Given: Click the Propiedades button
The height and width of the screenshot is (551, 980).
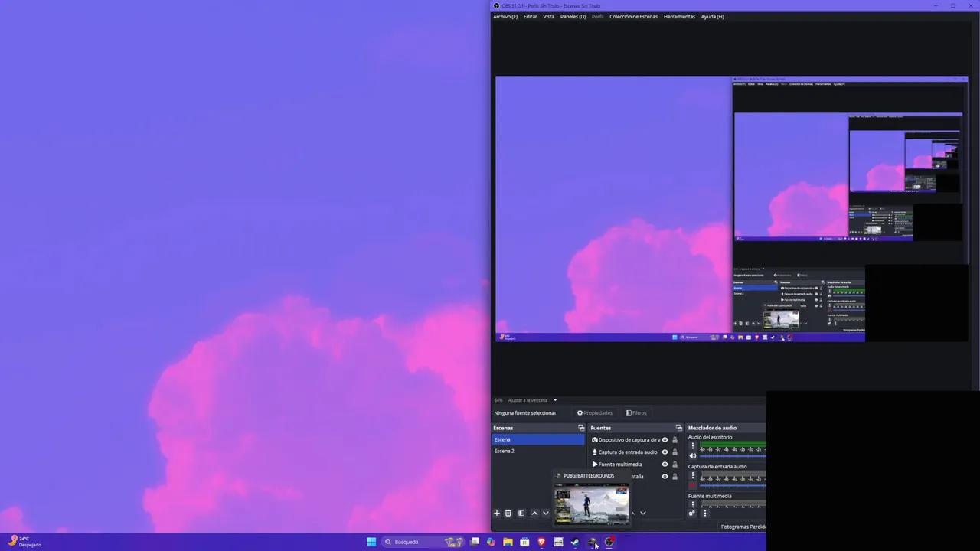Looking at the screenshot, I should tap(596, 412).
